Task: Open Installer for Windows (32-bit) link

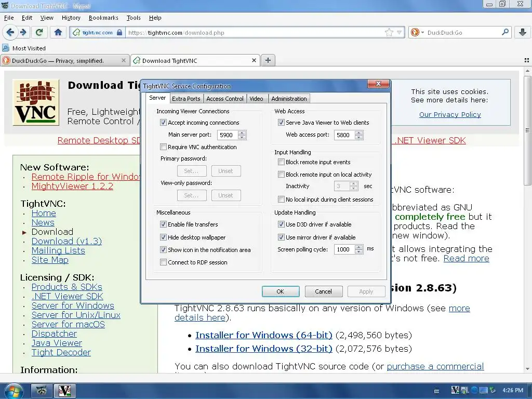Action: coord(263,349)
